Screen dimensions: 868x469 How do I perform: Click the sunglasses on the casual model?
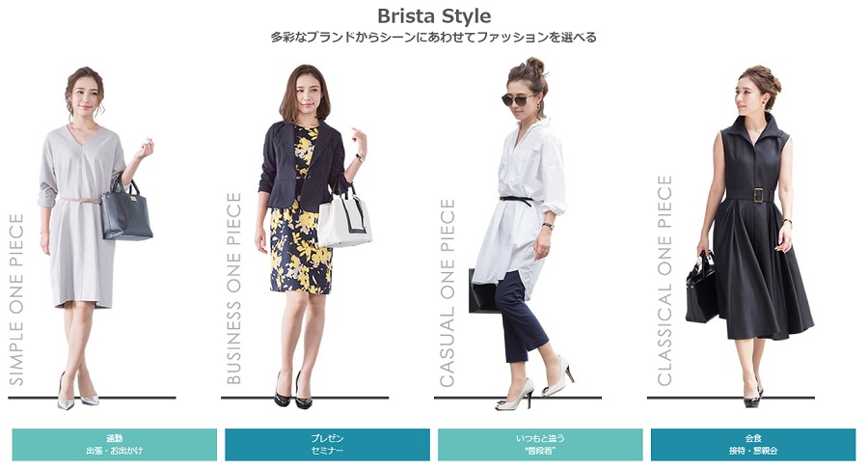[518, 99]
